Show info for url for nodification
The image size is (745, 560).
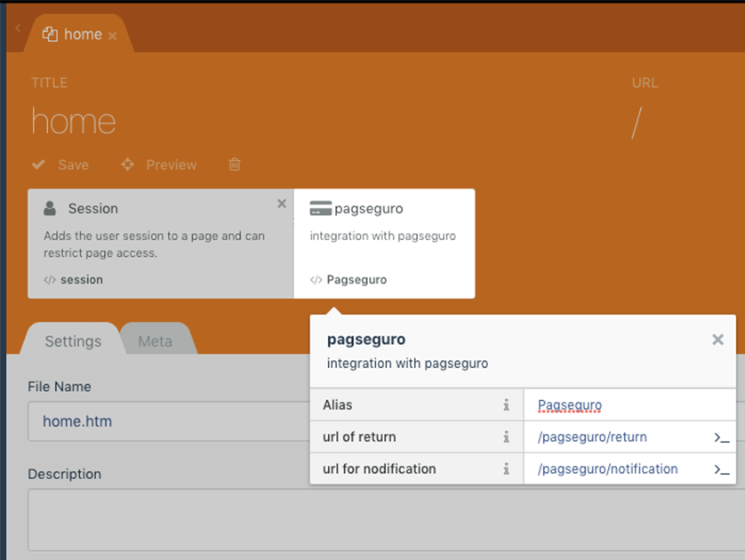pos(507,468)
